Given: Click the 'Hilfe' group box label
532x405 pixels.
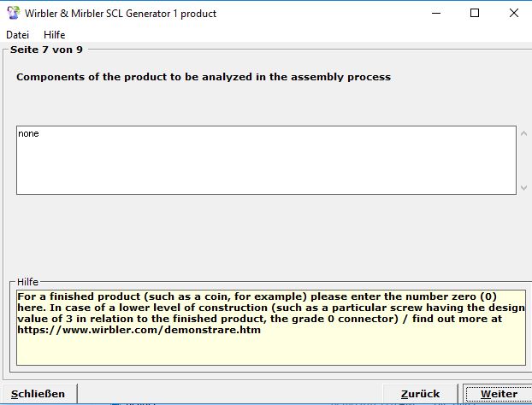Looking at the screenshot, I should tap(28, 282).
